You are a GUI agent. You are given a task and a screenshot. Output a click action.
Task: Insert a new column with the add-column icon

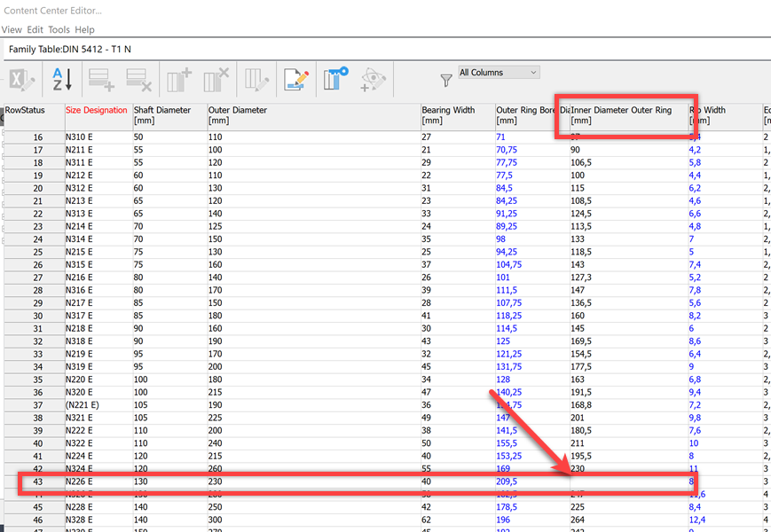coord(177,79)
